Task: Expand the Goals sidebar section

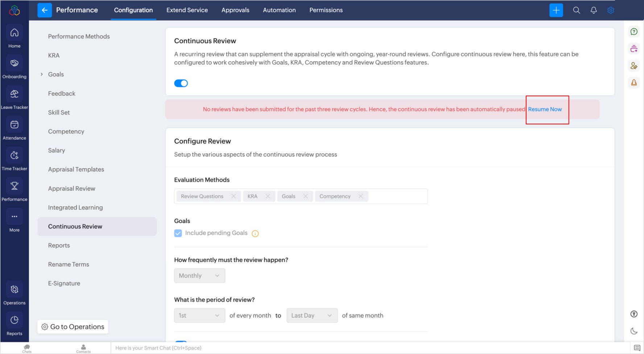Action: point(42,74)
